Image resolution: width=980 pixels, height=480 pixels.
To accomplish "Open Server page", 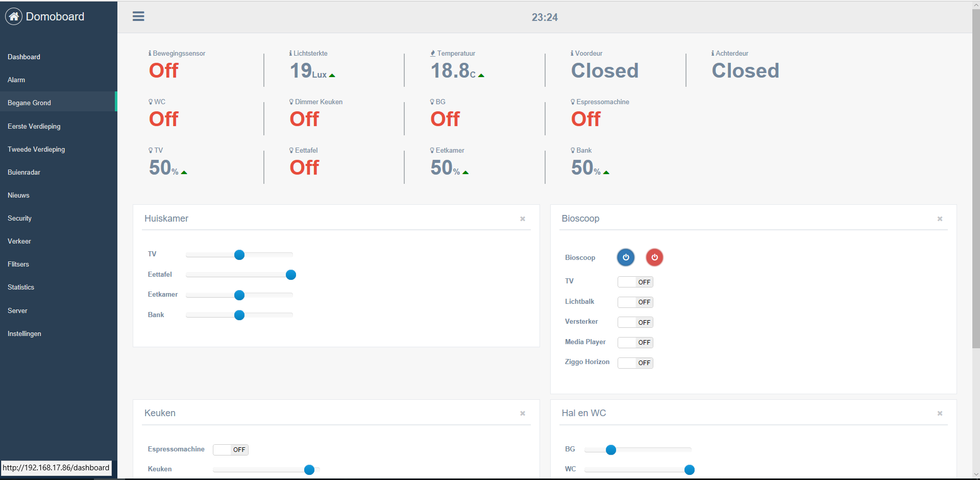I will tap(59, 310).
